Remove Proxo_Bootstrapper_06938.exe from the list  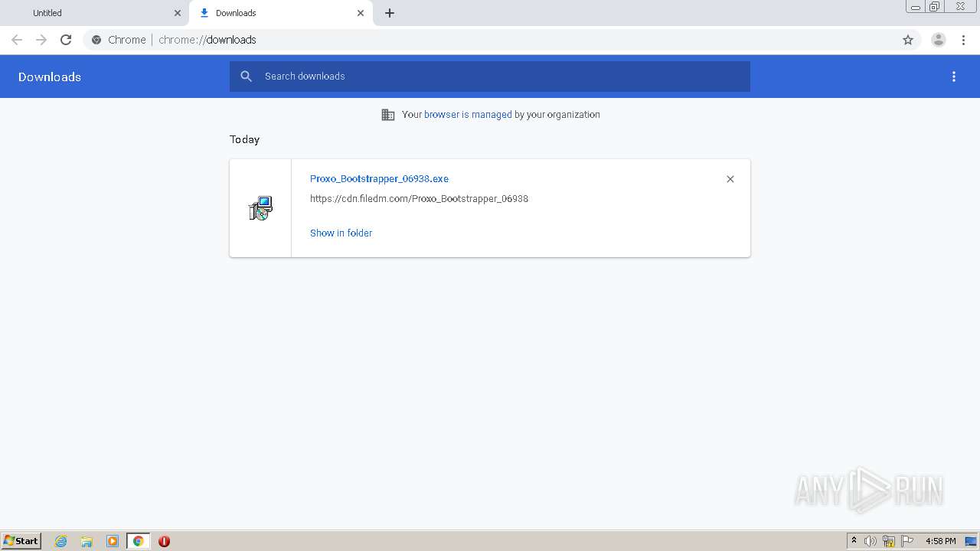click(x=730, y=179)
